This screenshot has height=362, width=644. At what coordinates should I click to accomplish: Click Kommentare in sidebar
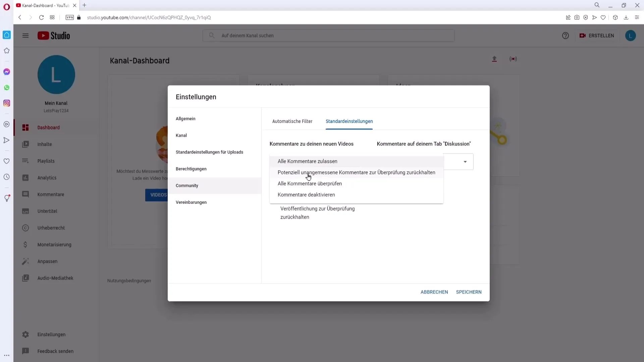(x=50, y=194)
